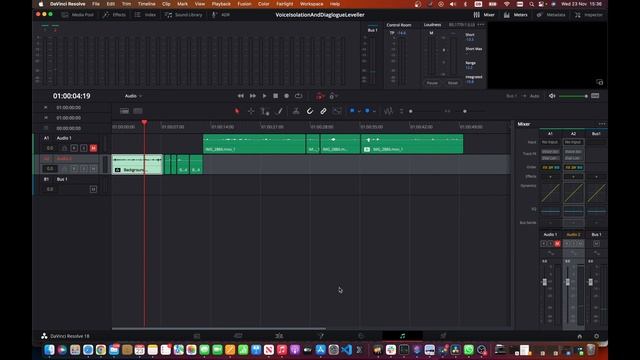Click the transient detection waveform icon
640x360 pixels.
click(x=388, y=111)
